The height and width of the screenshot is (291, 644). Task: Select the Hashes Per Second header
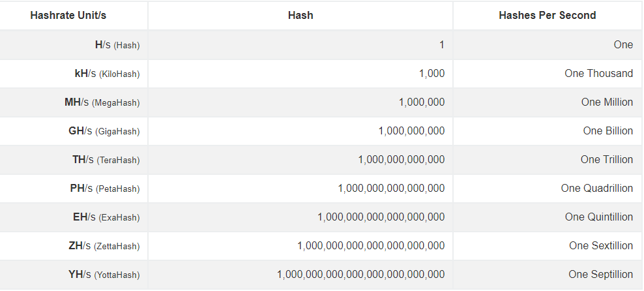pyautogui.click(x=547, y=15)
